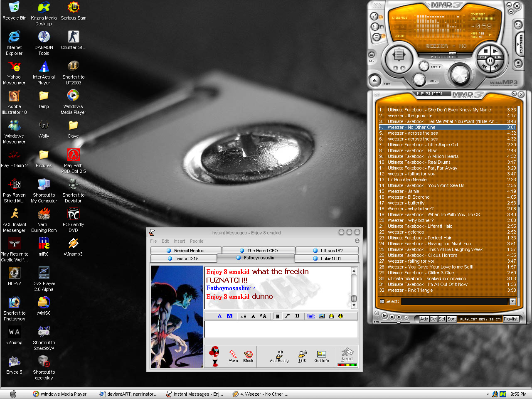Click the increase font size icon
Image resolution: width=532 pixels, height=399 pixels.
263,316
